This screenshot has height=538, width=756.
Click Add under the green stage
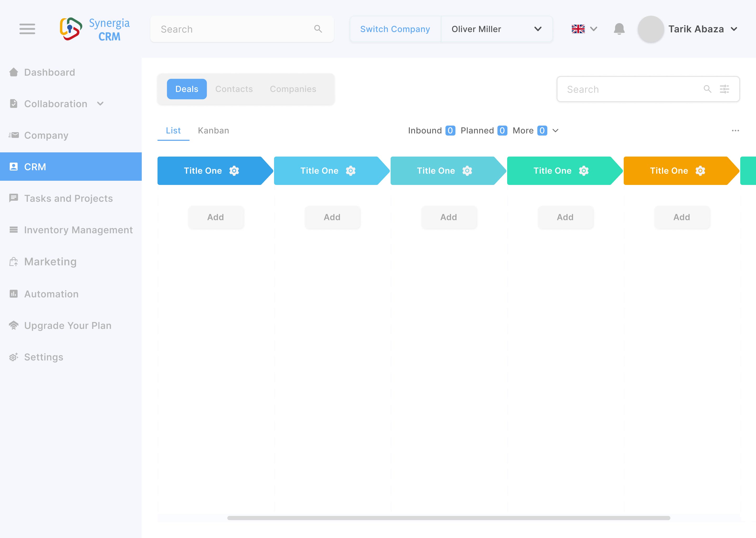(x=565, y=217)
